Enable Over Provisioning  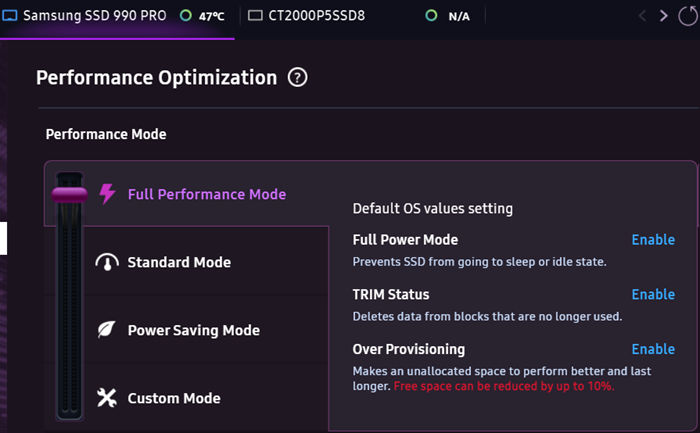(653, 349)
